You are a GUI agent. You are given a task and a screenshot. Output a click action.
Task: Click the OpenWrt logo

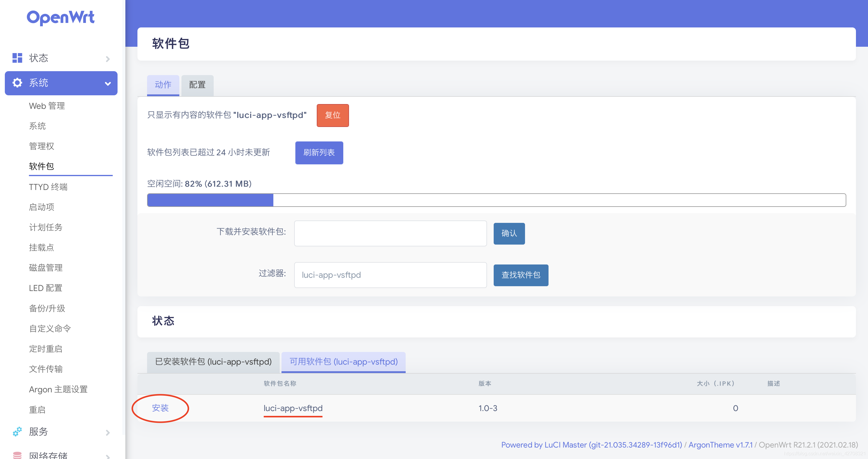point(61,17)
